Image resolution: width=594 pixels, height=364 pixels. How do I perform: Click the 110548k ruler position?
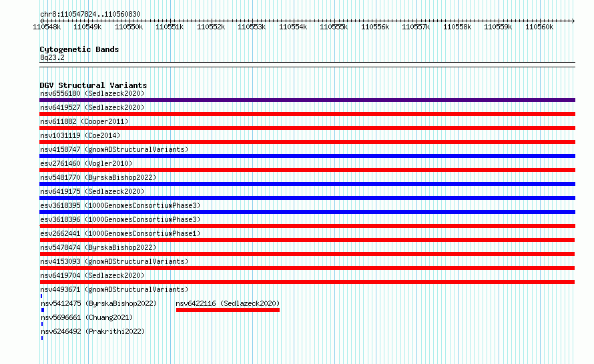pyautogui.click(x=47, y=27)
